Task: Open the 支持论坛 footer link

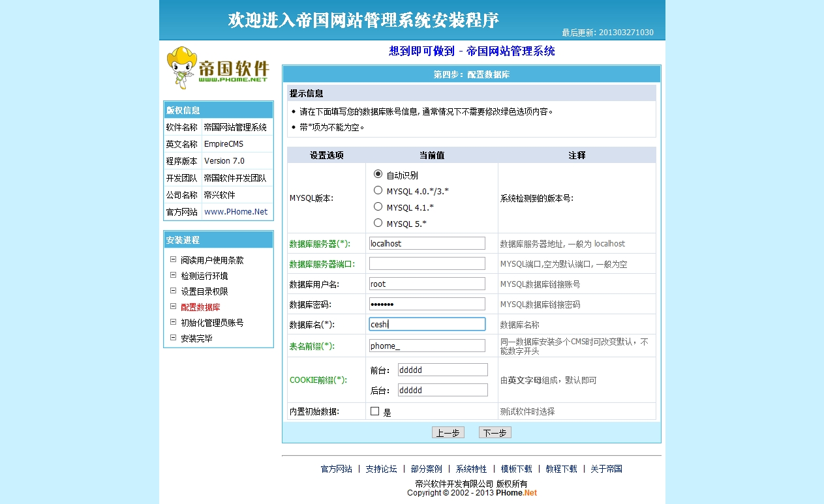Action: (x=381, y=469)
